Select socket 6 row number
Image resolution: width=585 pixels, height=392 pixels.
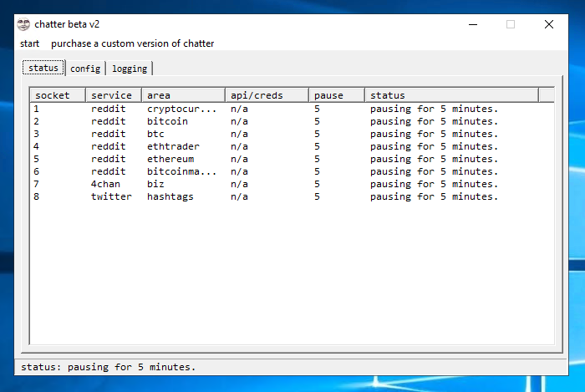tap(36, 171)
